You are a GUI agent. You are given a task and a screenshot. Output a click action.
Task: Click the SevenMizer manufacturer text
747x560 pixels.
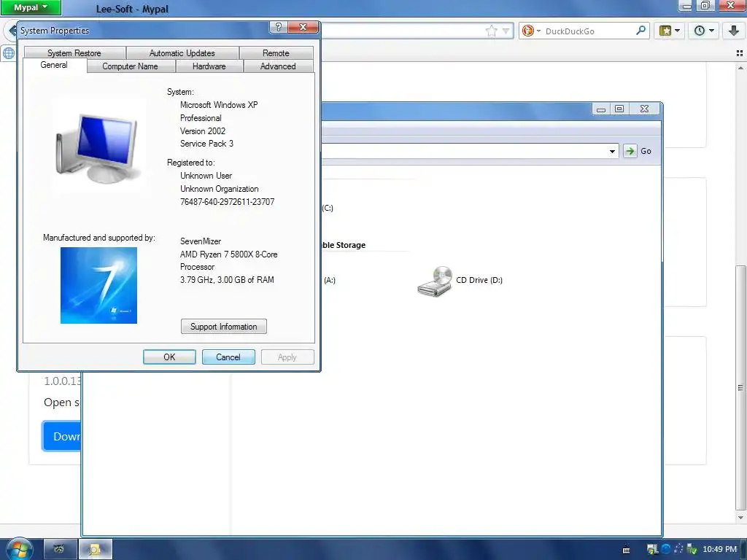(x=201, y=241)
